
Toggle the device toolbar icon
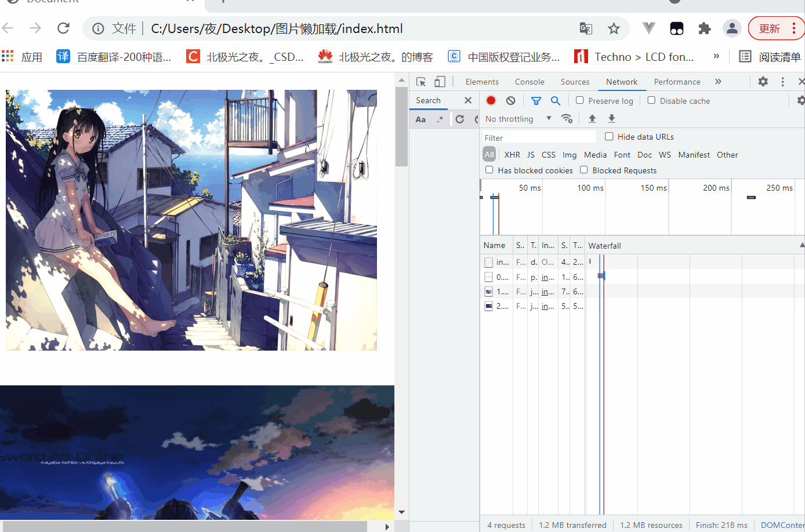[x=440, y=82]
